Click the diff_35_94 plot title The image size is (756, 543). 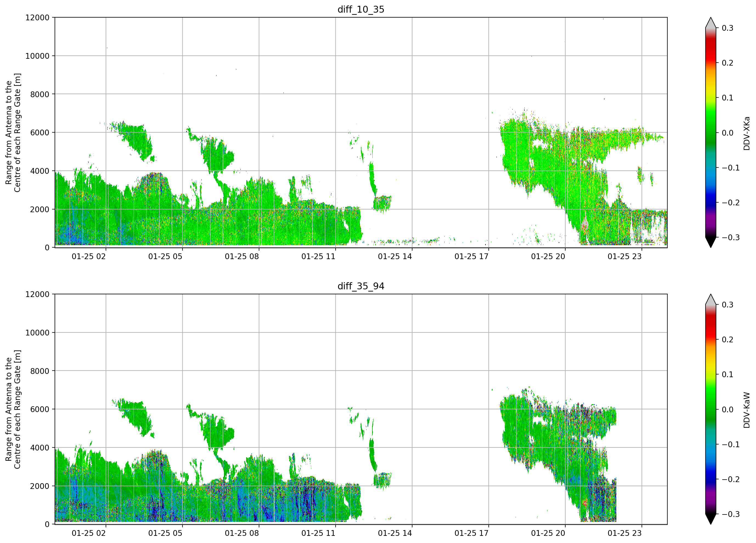click(x=361, y=286)
